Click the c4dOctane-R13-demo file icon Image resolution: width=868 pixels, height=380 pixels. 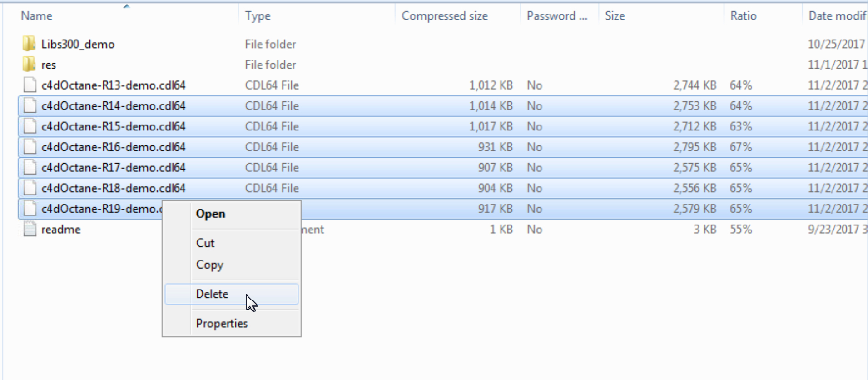[30, 85]
